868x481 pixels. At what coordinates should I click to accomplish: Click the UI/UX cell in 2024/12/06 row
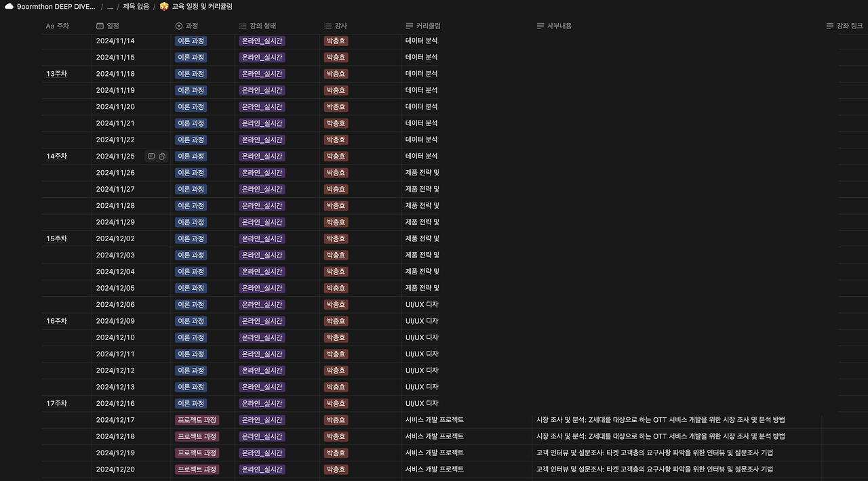(422, 305)
